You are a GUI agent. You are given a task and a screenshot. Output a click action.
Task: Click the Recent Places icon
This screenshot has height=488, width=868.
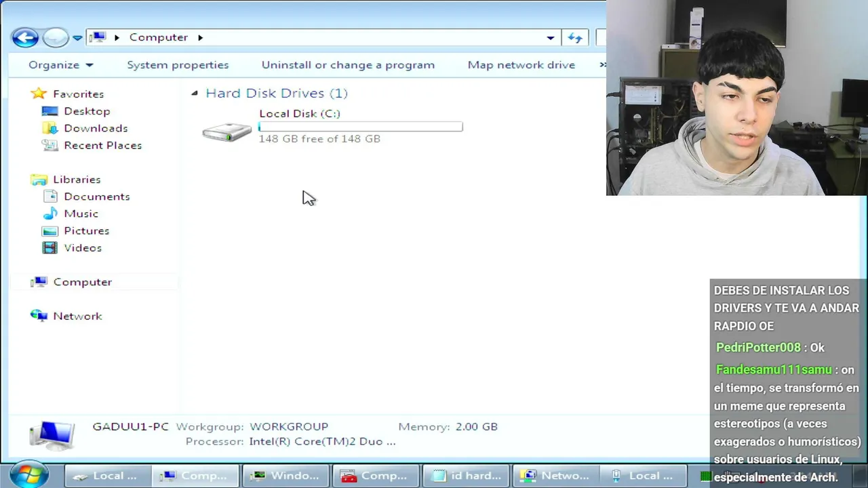pos(50,145)
